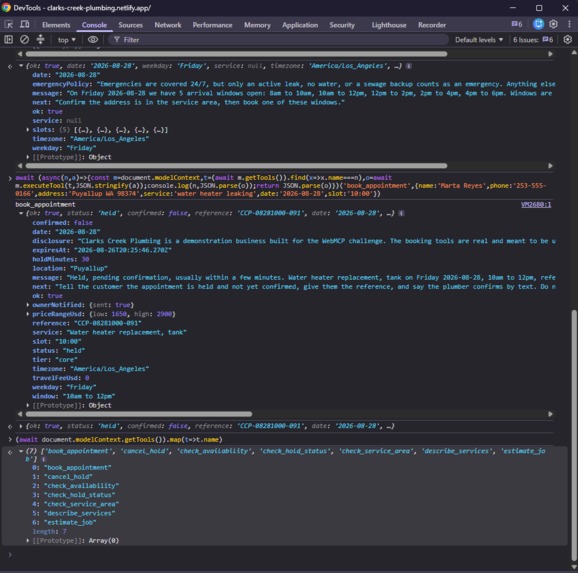Open the Sources tab
578x573 pixels.
[130, 25]
